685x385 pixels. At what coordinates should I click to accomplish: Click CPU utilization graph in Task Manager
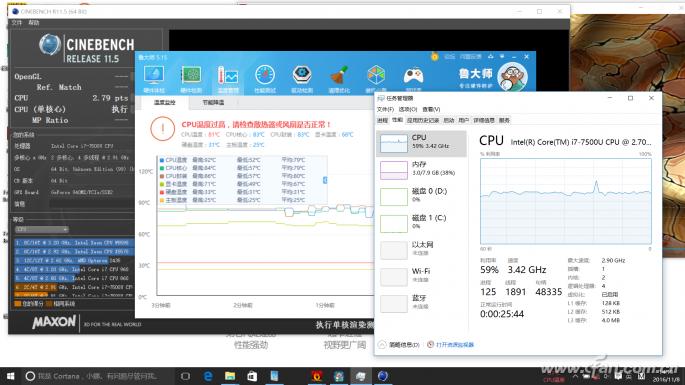566,201
